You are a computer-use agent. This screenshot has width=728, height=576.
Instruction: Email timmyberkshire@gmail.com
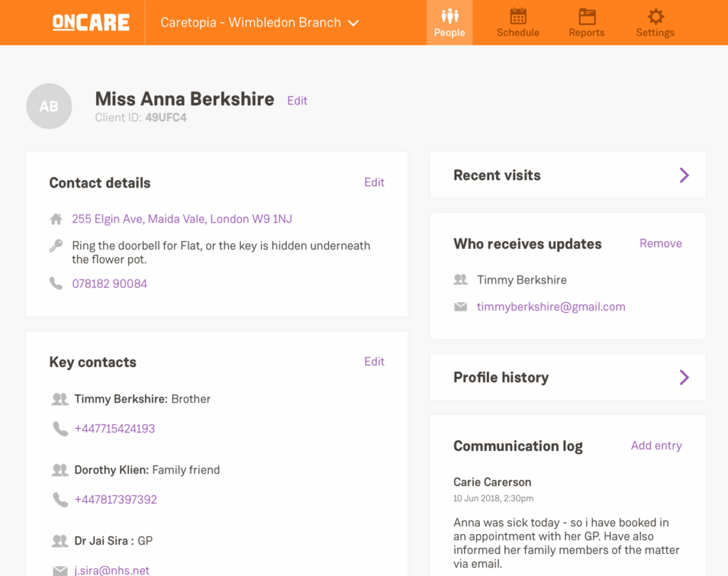tap(551, 307)
